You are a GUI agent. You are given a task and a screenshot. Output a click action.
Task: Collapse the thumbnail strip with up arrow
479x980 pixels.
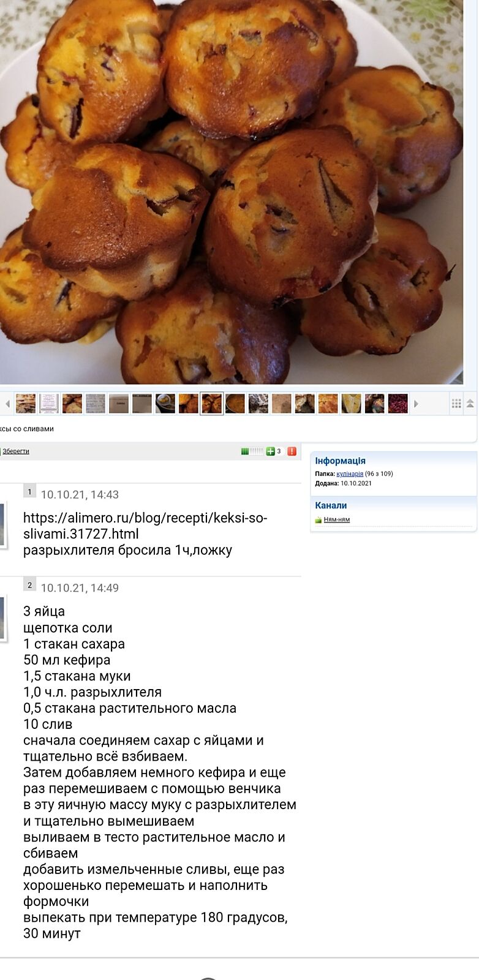[470, 404]
